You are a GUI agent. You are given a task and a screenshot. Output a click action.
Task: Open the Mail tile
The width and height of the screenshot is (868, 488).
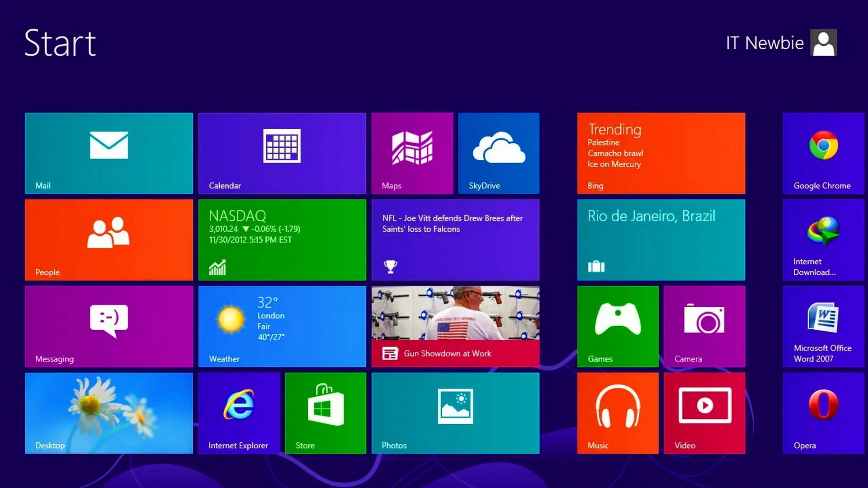click(109, 153)
